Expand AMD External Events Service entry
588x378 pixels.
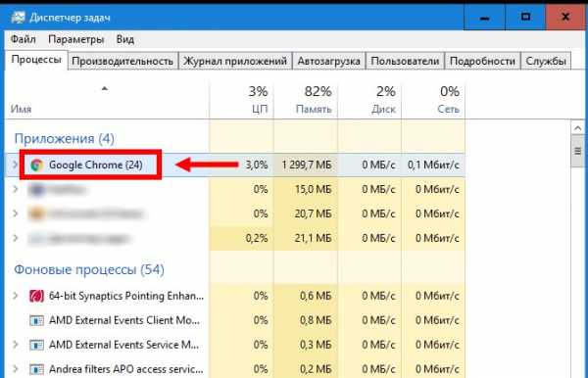pyautogui.click(x=15, y=345)
